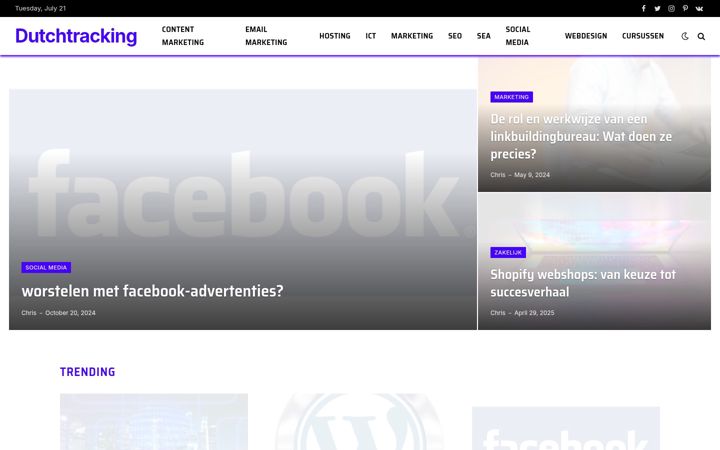
Task: Go to the Dutchtracking logo homepage
Action: pyautogui.click(x=76, y=36)
